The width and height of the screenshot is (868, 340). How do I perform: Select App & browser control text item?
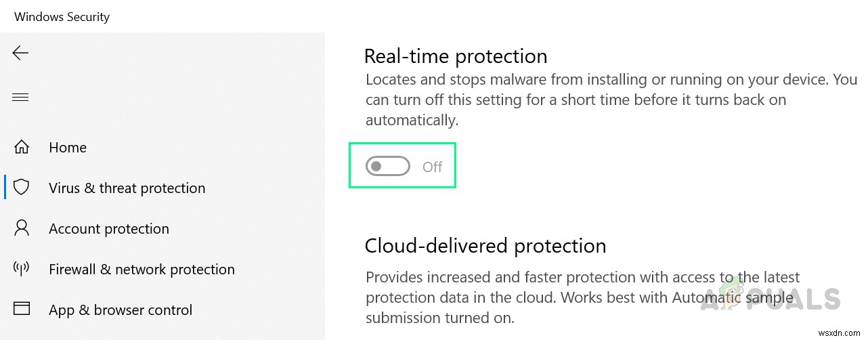[x=121, y=310]
